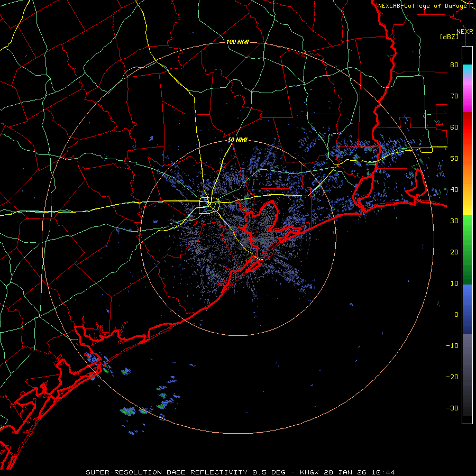The image size is (476, 476).
Task: Pick the green band on the color bar
Action: click(x=467, y=250)
